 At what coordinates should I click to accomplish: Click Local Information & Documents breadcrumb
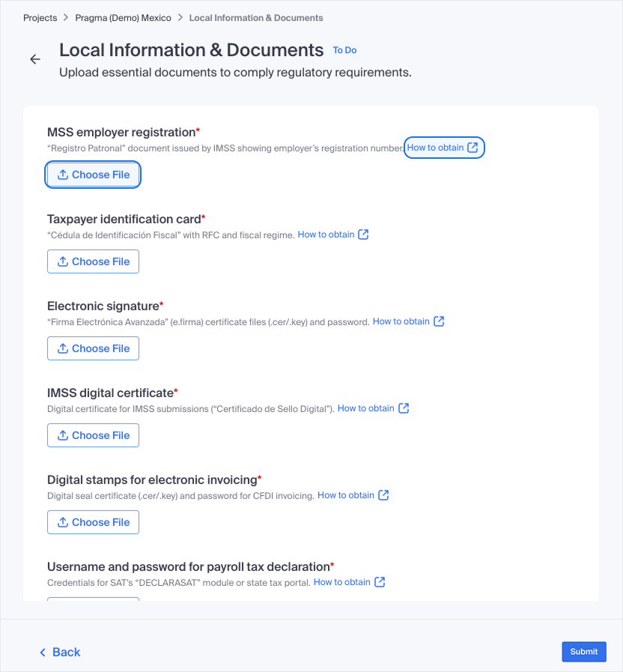(256, 18)
